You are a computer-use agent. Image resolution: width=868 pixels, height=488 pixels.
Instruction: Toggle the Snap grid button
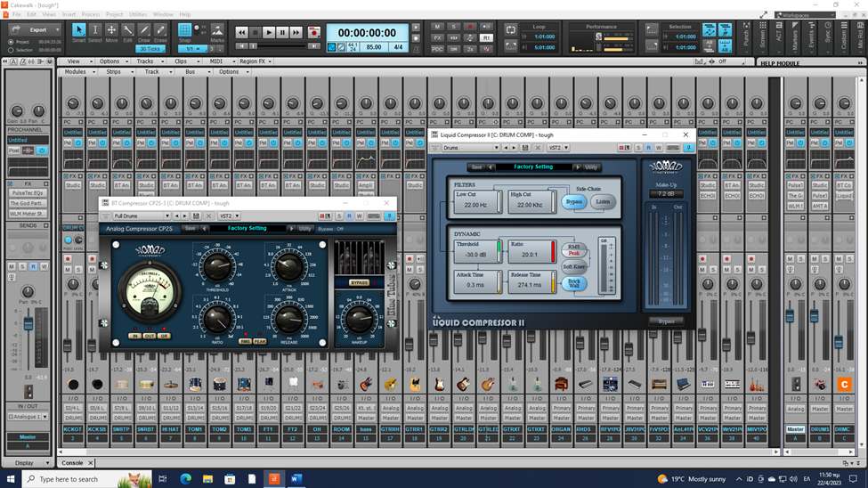(185, 32)
